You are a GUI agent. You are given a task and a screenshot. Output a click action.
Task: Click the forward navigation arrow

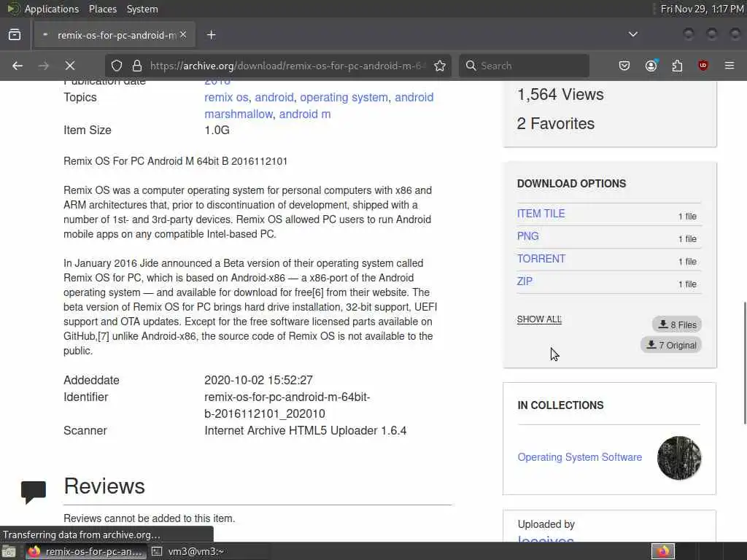pos(44,66)
